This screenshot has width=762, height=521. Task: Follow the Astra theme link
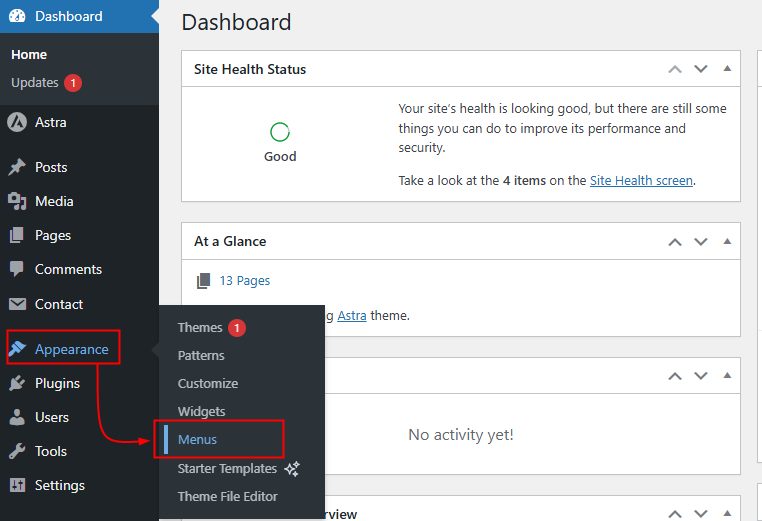(352, 315)
